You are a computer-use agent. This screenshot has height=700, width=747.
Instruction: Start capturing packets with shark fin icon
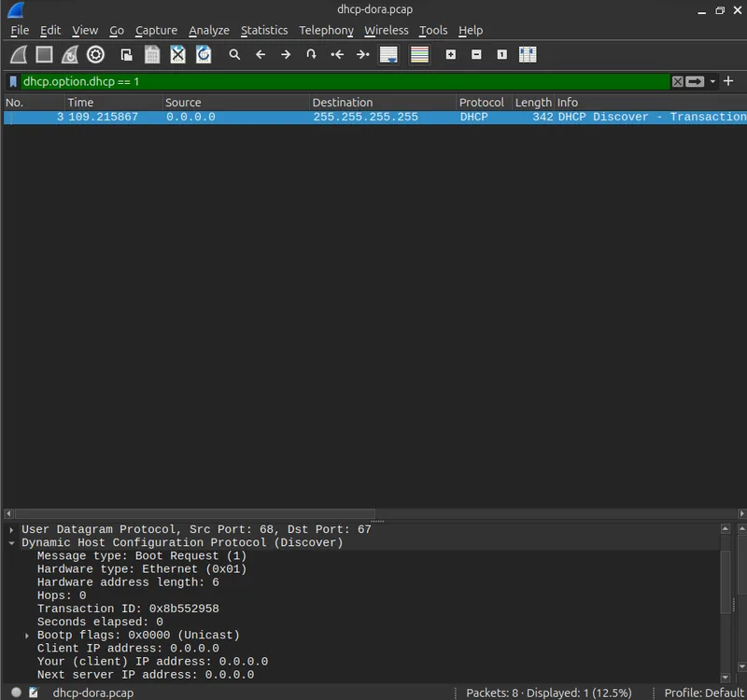[19, 55]
